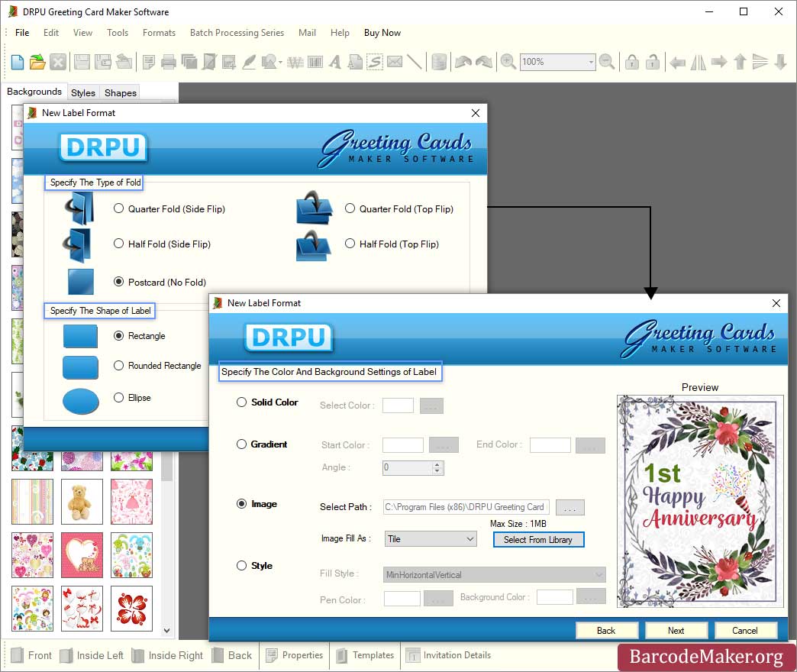The width and height of the screenshot is (797, 672).
Task: Switch to the Shapes tab
Action: [x=121, y=92]
